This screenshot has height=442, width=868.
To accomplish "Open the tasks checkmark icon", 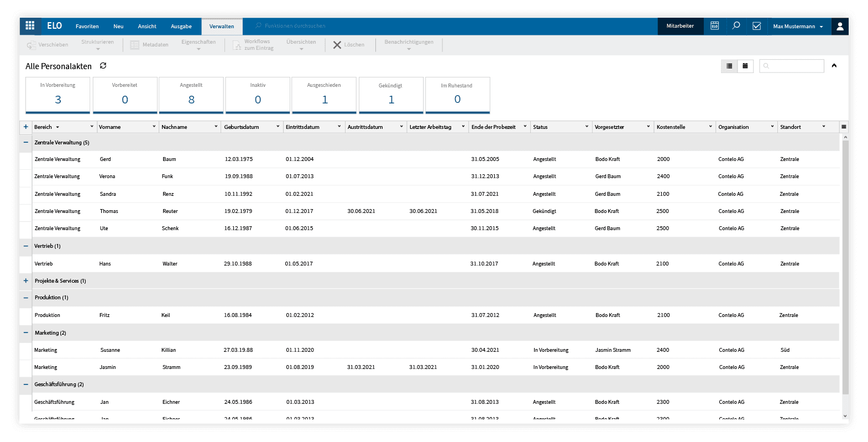I will click(x=757, y=26).
